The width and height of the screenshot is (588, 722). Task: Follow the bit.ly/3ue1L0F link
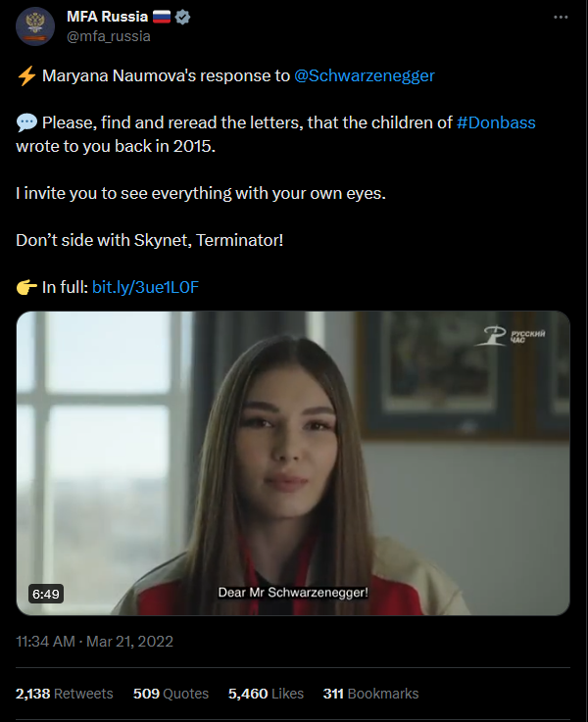point(146,287)
